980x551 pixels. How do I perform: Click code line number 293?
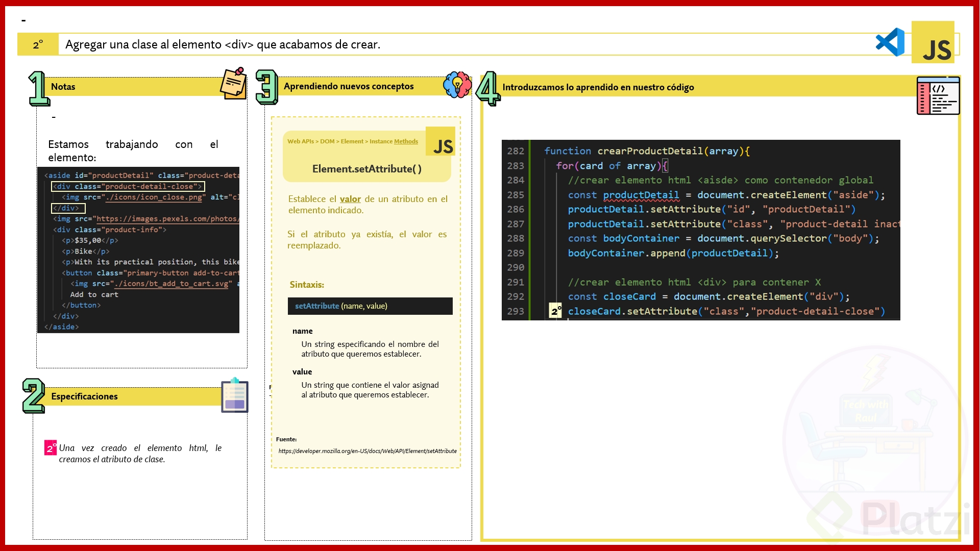[516, 311]
